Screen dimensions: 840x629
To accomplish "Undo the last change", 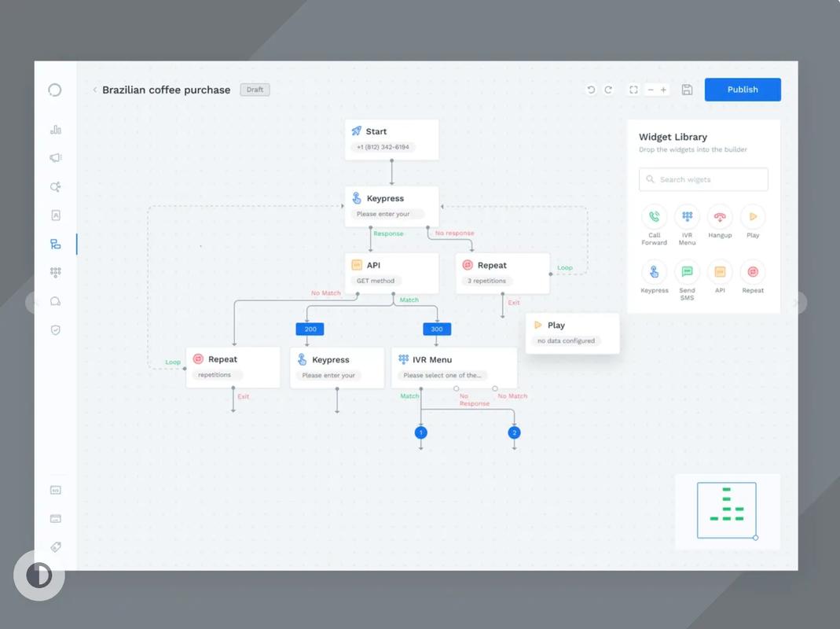I will pos(591,90).
